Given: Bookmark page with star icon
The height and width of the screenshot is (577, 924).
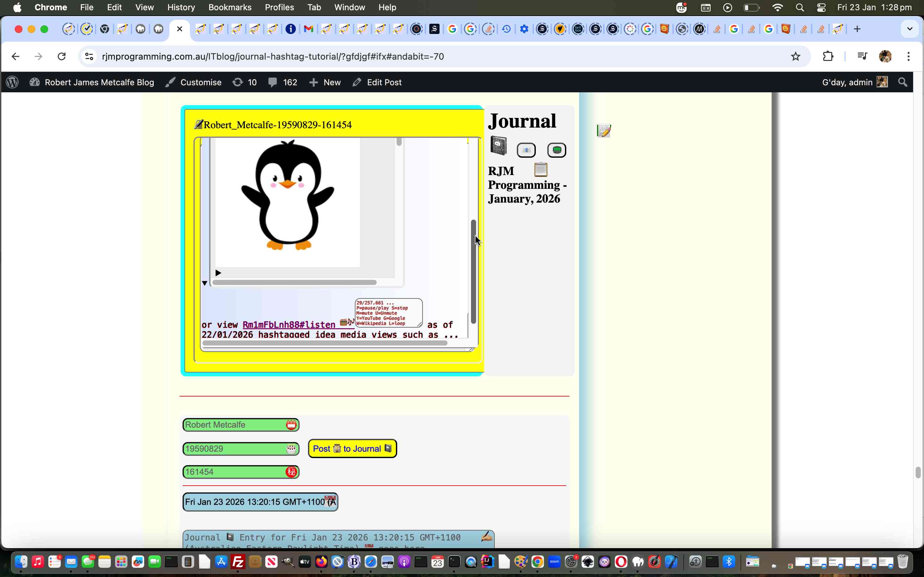Looking at the screenshot, I should (x=795, y=56).
